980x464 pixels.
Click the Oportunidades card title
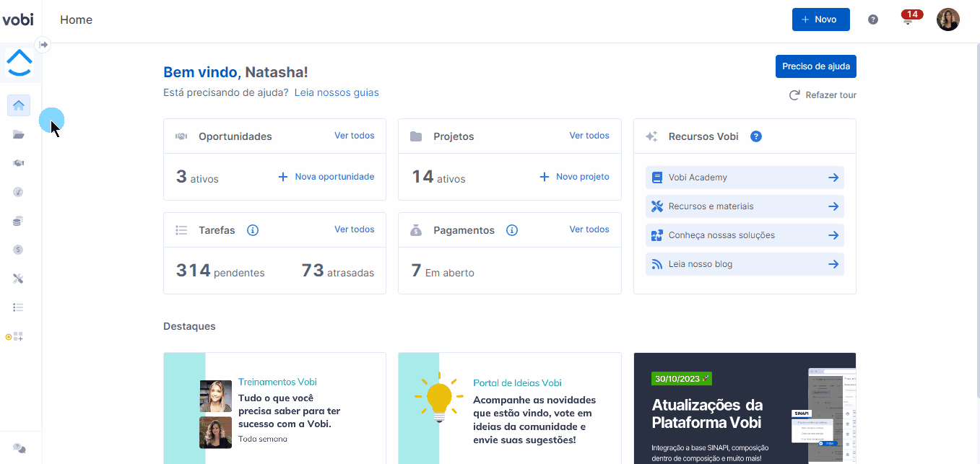tap(235, 136)
